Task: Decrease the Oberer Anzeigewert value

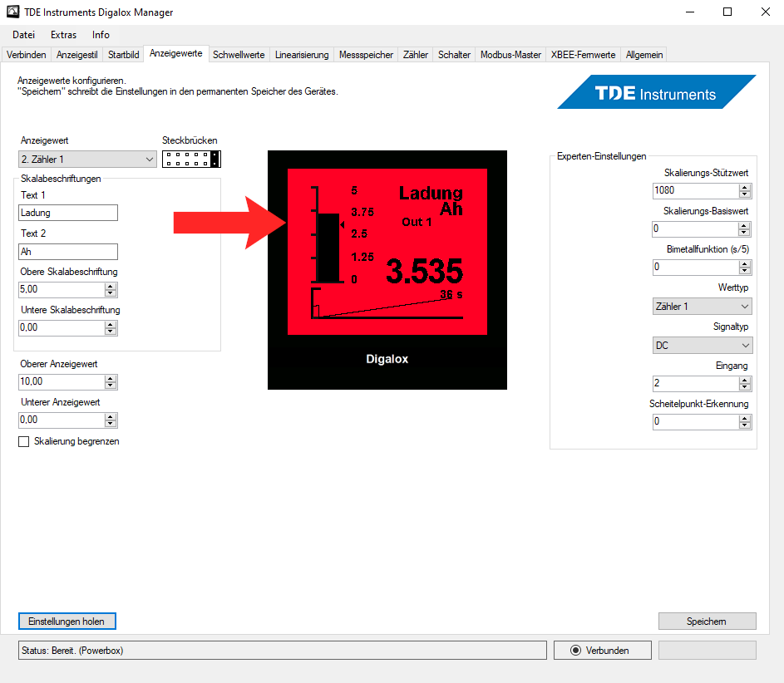Action: point(111,386)
